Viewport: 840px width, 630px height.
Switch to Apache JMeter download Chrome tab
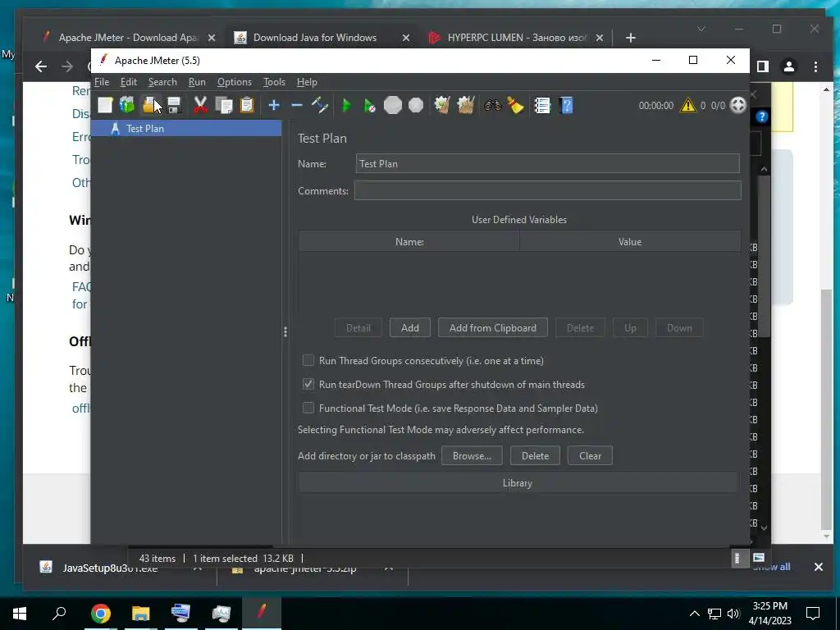click(x=127, y=38)
